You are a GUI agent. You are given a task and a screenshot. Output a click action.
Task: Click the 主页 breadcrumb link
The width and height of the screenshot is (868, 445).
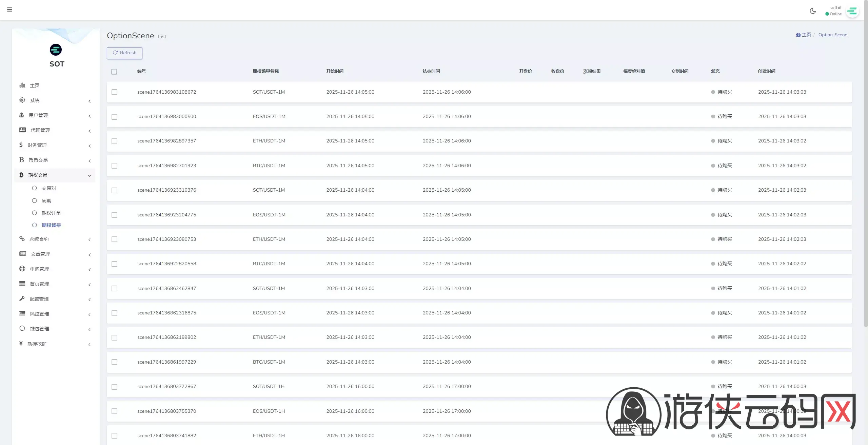(806, 35)
